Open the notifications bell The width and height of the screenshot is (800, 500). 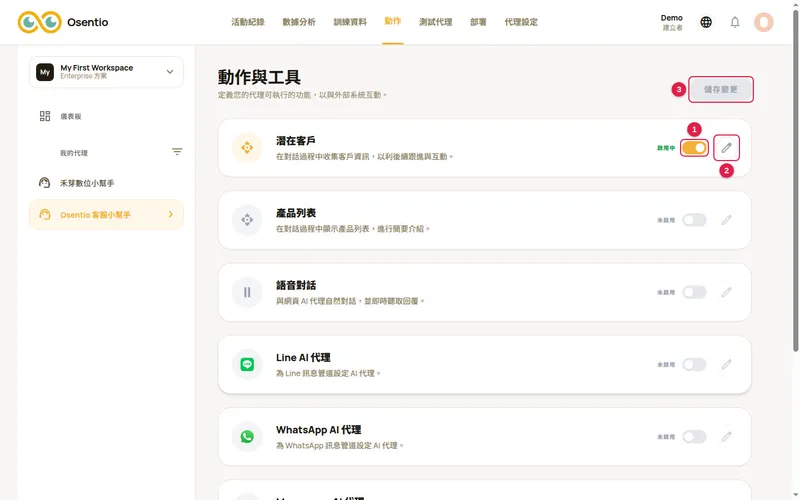pos(735,22)
